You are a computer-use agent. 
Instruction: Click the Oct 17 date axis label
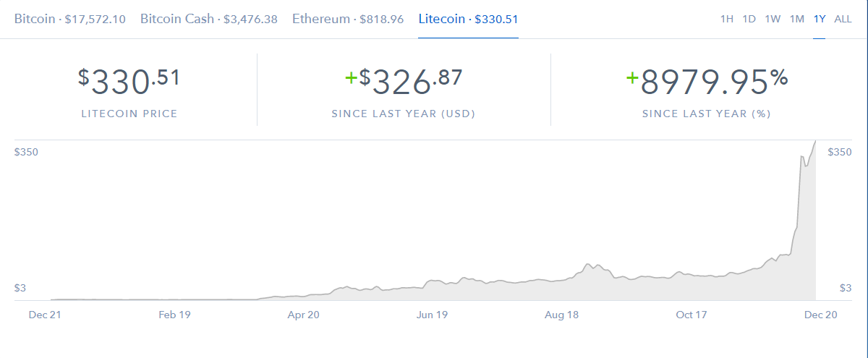point(692,315)
